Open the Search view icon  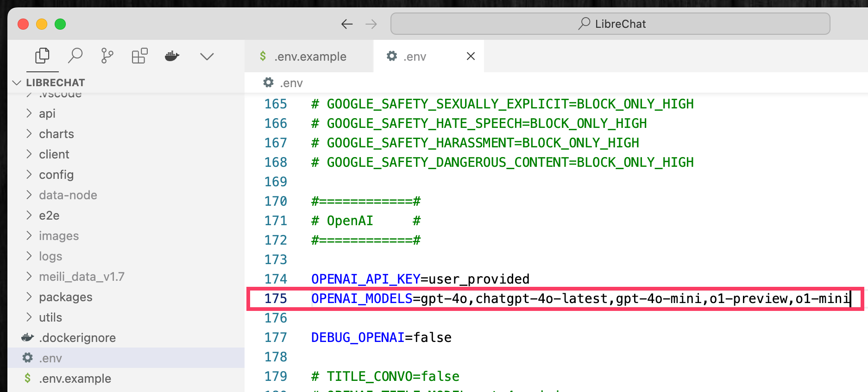click(x=75, y=56)
